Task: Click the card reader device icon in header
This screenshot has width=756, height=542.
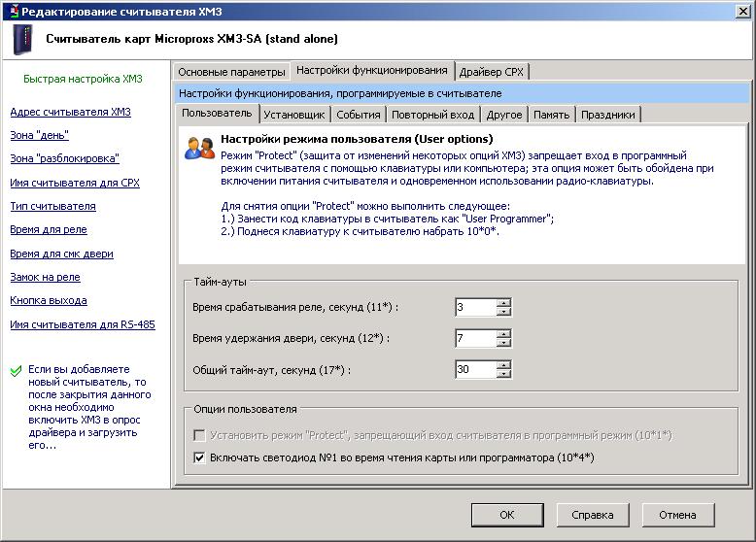Action: tap(21, 41)
